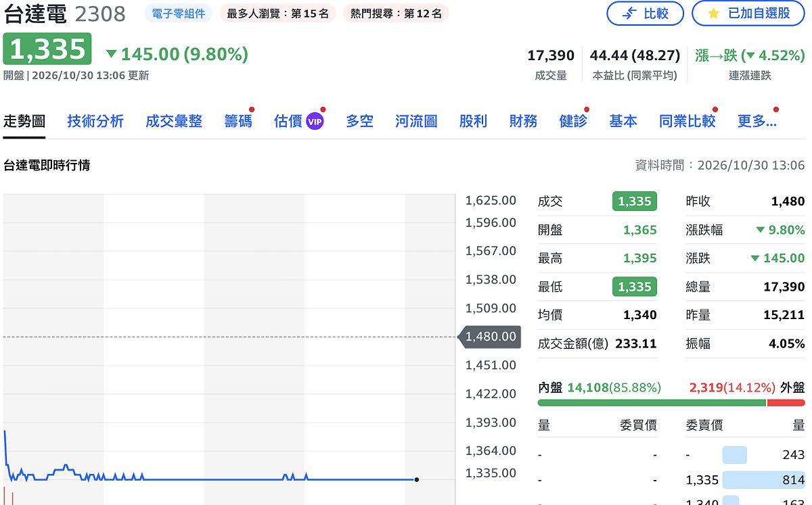812x505 pixels.
Task: Click the 最高 value 1,395
Action: tap(640, 258)
